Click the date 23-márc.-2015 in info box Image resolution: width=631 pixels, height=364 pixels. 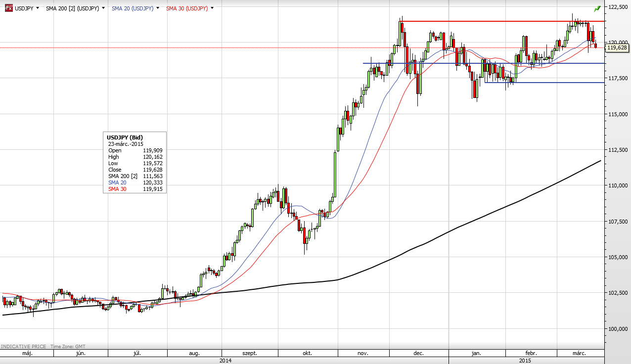tap(126, 143)
